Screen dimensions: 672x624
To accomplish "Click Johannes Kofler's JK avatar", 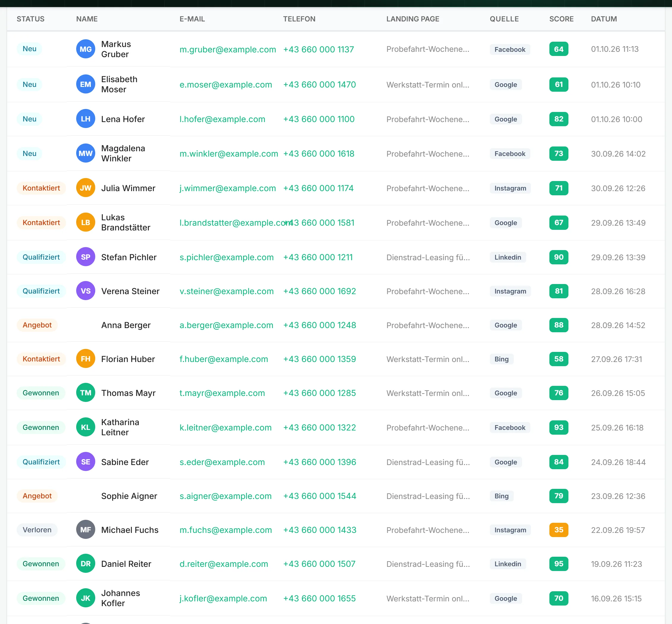I will (x=85, y=598).
